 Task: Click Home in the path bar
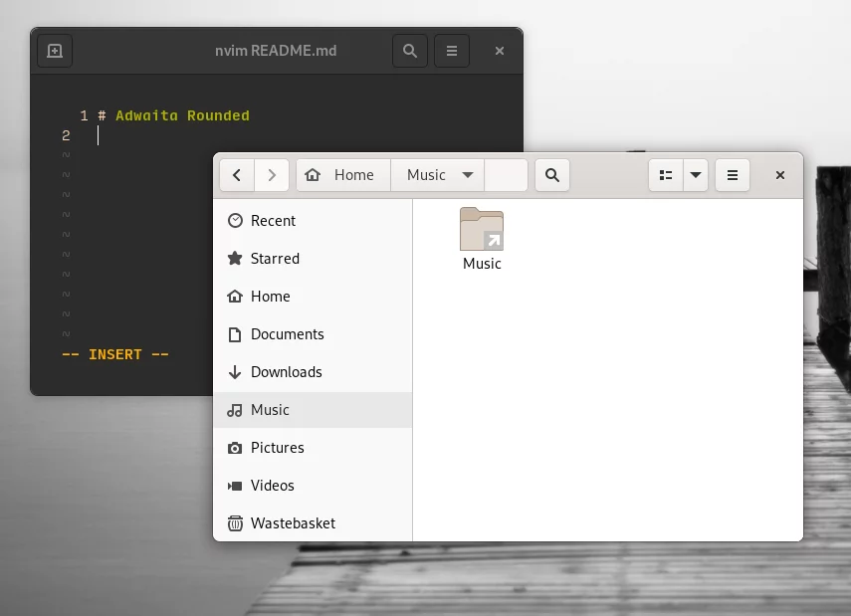[x=343, y=175]
